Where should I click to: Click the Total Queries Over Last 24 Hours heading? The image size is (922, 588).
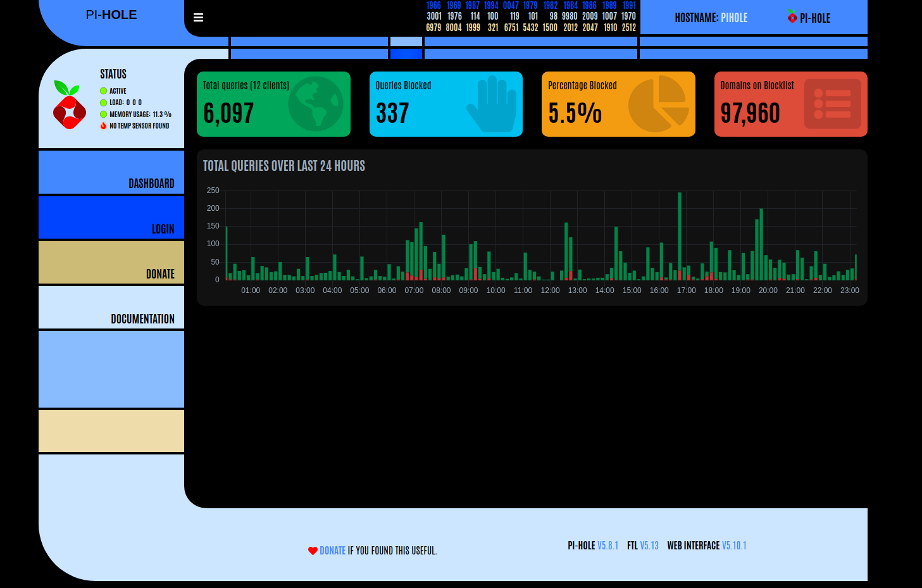click(284, 166)
